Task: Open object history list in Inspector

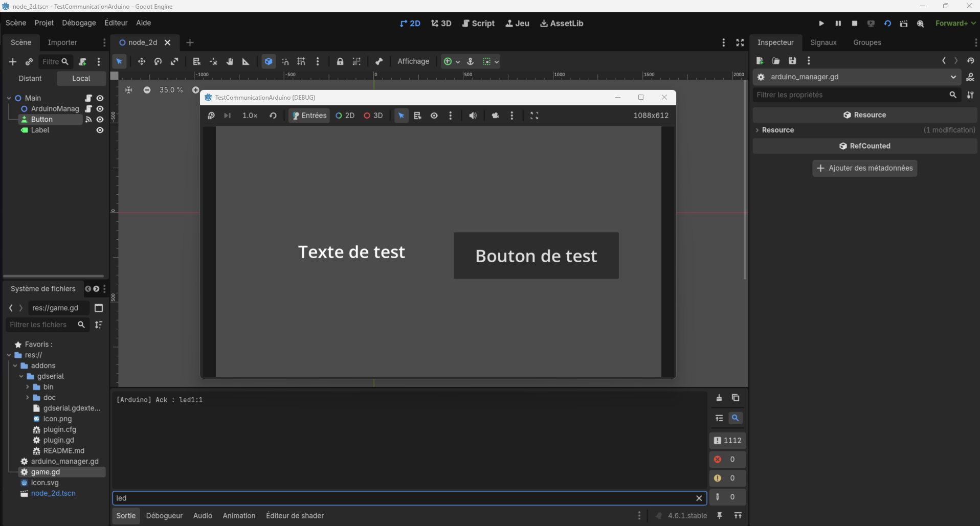Action: (x=970, y=61)
